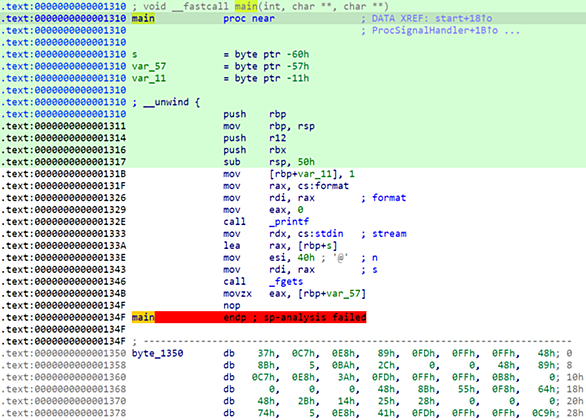Viewport: 586px width, 420px height.
Task: Click the highlighted main in function prototype
Action: [x=246, y=6]
